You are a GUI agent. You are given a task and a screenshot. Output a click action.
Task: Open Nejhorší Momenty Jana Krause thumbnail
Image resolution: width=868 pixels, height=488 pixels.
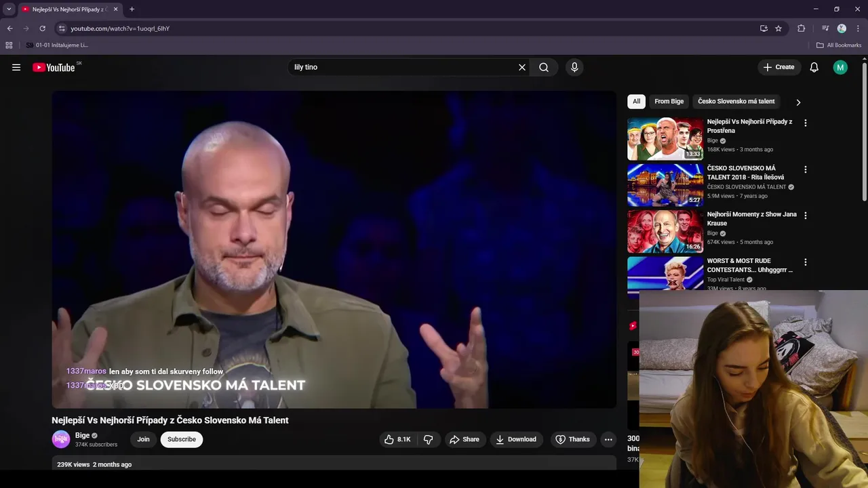pyautogui.click(x=665, y=231)
